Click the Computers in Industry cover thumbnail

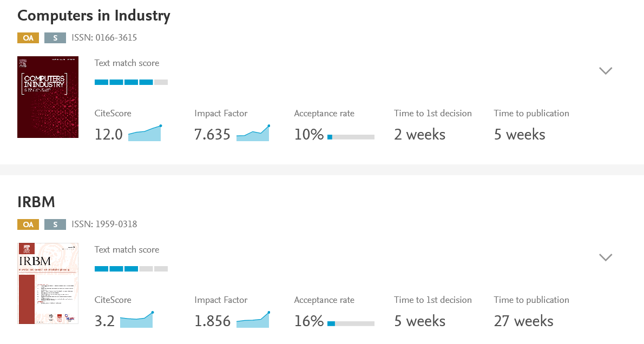(x=48, y=97)
